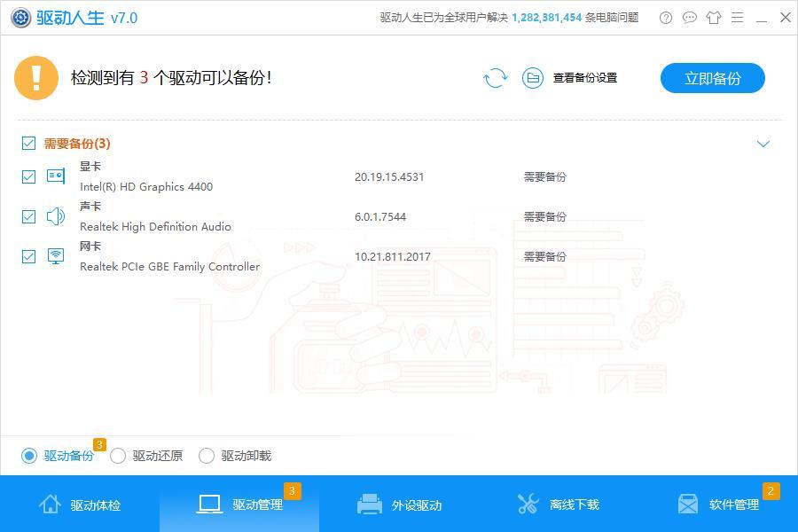Image resolution: width=798 pixels, height=532 pixels.
Task: Collapse the 需要备份 list with chevron
Action: [x=763, y=144]
